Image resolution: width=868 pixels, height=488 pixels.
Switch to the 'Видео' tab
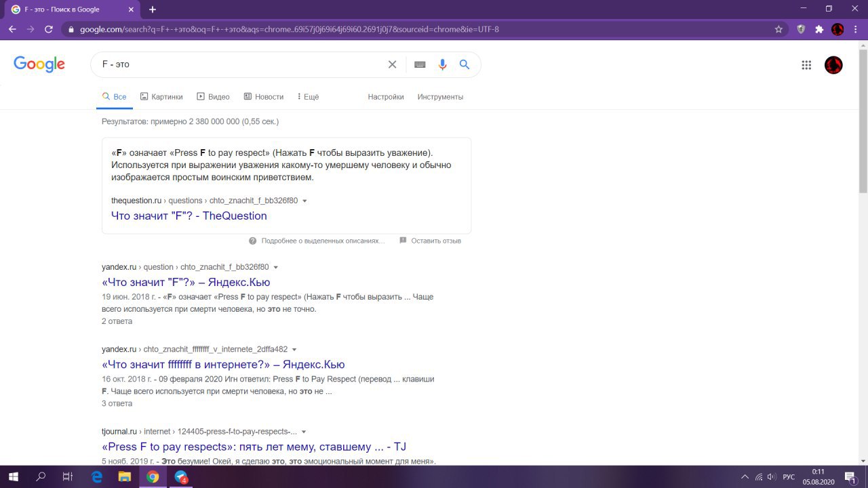[213, 97]
